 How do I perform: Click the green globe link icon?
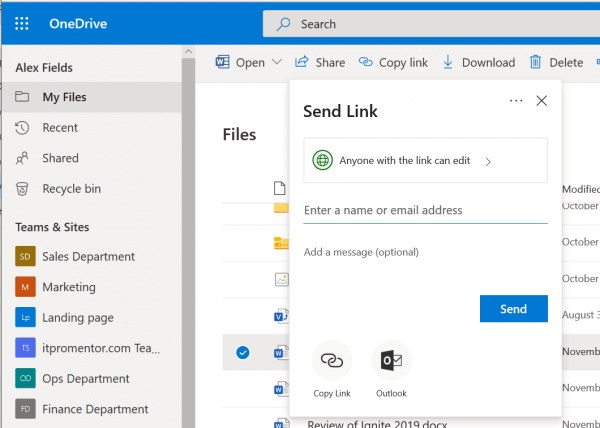pyautogui.click(x=323, y=160)
